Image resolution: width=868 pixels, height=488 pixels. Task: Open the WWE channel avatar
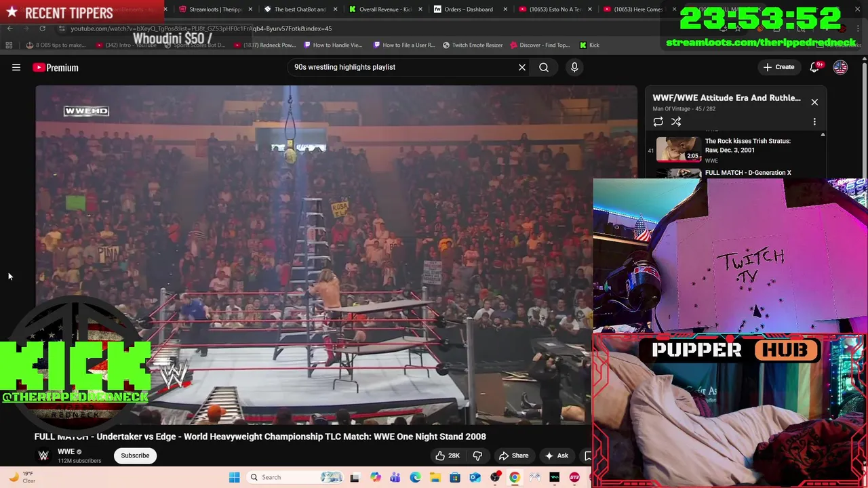[43, 455]
